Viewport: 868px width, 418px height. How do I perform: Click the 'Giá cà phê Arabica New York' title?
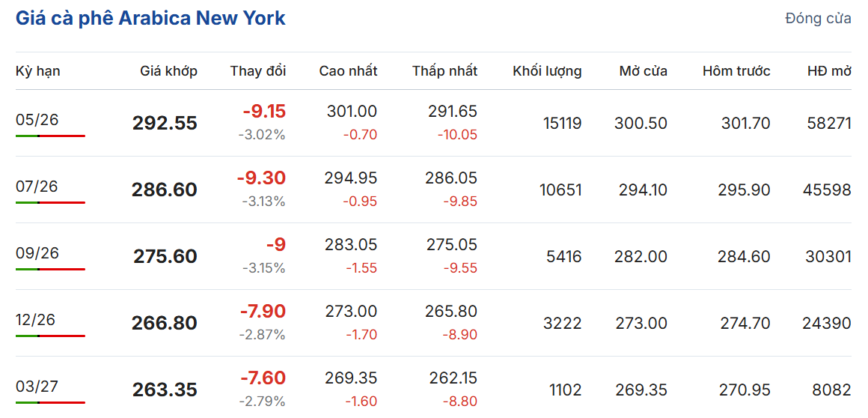[150, 18]
